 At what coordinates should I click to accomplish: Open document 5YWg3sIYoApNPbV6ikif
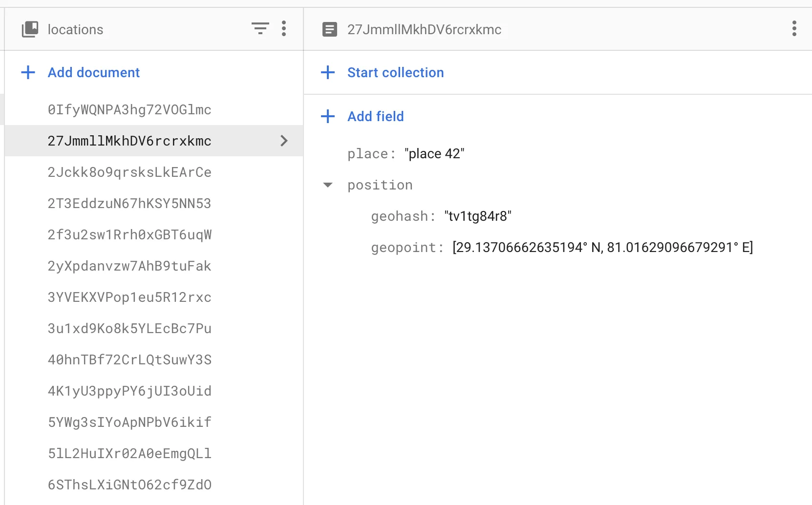click(129, 422)
